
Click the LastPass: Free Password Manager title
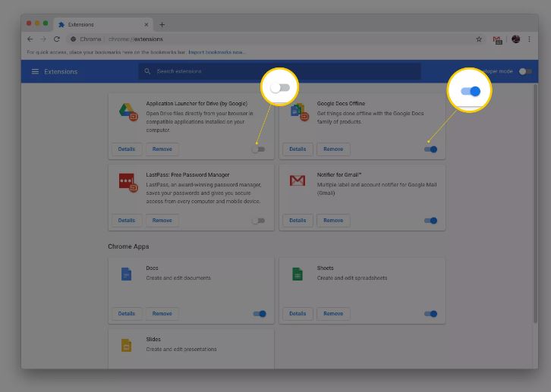coord(187,174)
